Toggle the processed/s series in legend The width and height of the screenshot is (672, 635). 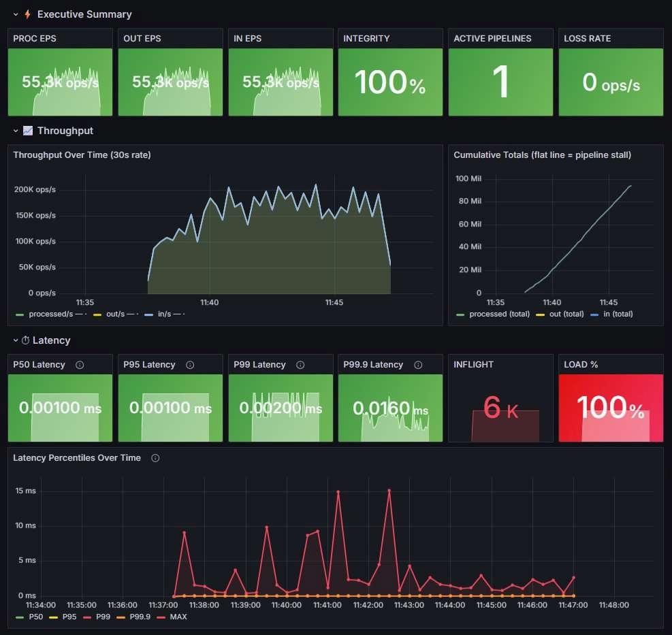(51, 314)
